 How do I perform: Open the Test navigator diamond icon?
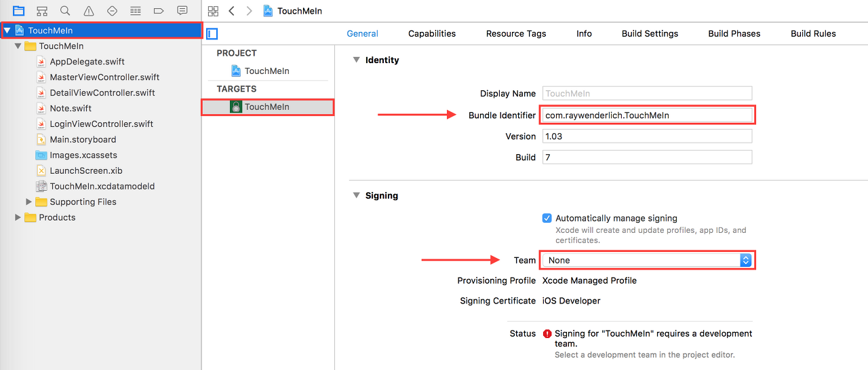coord(113,11)
